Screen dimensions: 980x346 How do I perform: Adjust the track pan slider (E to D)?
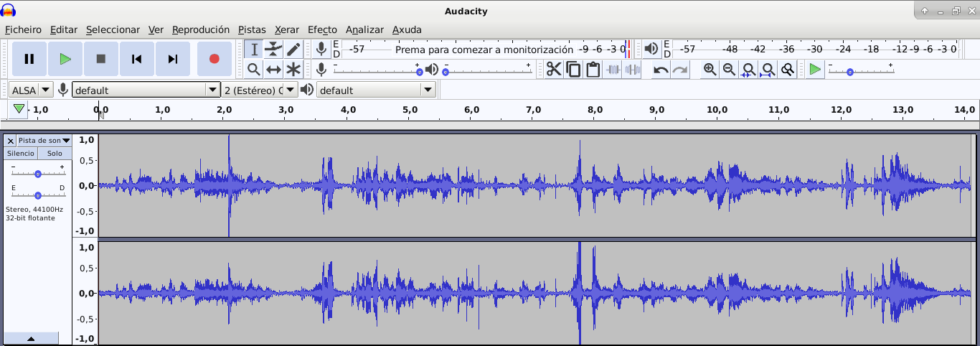click(x=38, y=194)
